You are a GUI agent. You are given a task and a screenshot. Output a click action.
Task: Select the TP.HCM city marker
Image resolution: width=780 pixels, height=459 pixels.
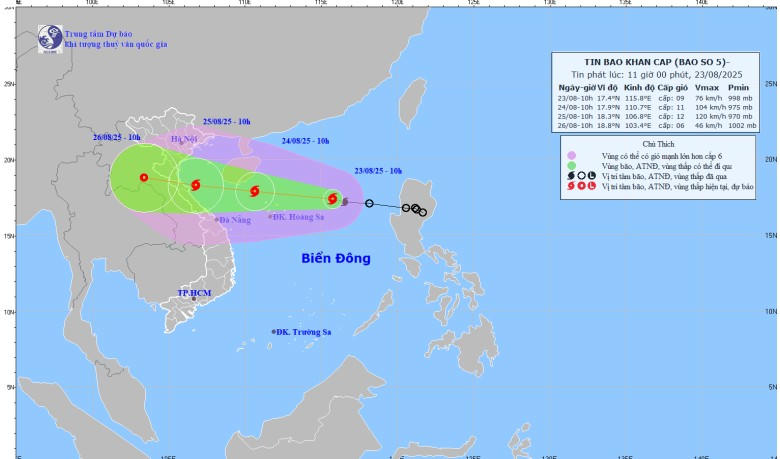click(194, 299)
